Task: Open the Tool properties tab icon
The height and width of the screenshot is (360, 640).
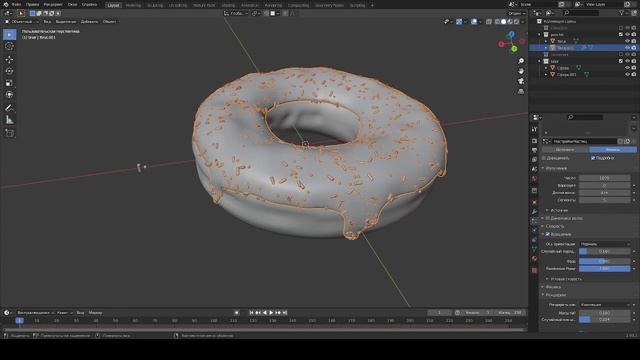Action: [534, 129]
